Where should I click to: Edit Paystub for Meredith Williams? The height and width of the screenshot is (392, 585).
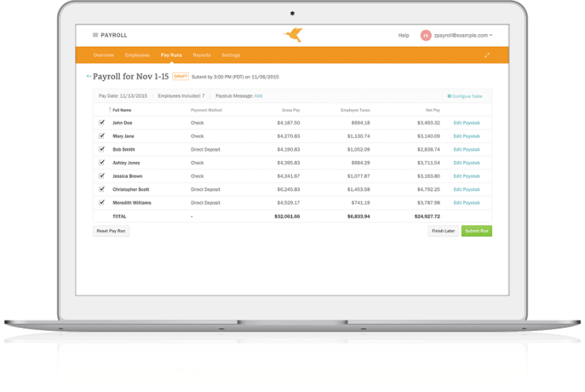pyautogui.click(x=467, y=203)
